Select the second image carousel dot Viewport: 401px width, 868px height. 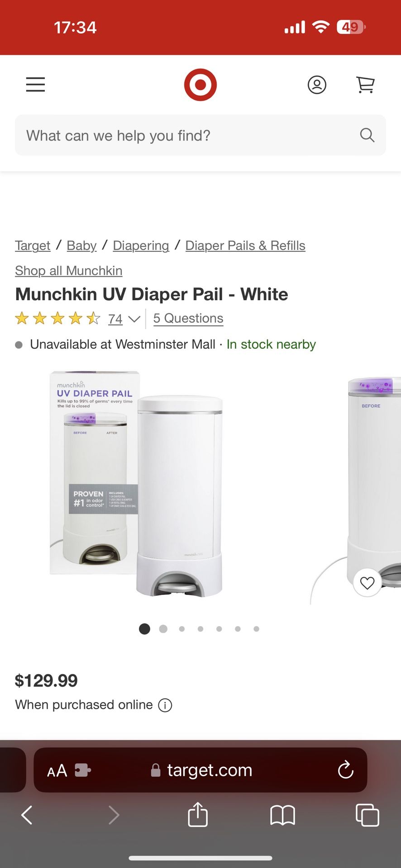pos(163,629)
